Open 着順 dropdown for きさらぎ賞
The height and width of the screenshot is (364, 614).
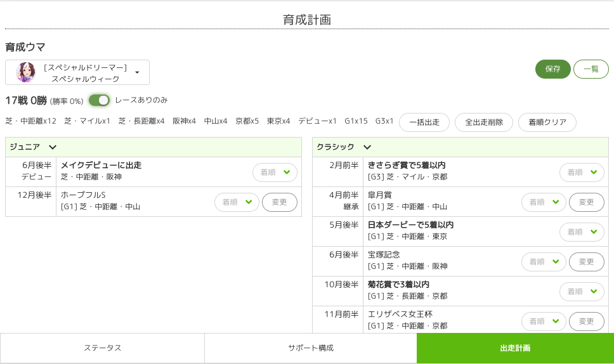coord(582,172)
